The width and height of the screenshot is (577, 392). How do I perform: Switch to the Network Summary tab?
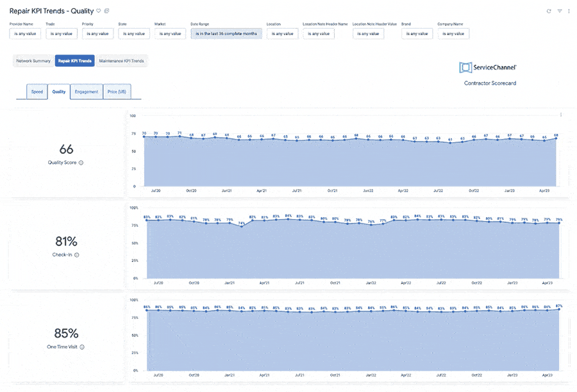point(33,61)
